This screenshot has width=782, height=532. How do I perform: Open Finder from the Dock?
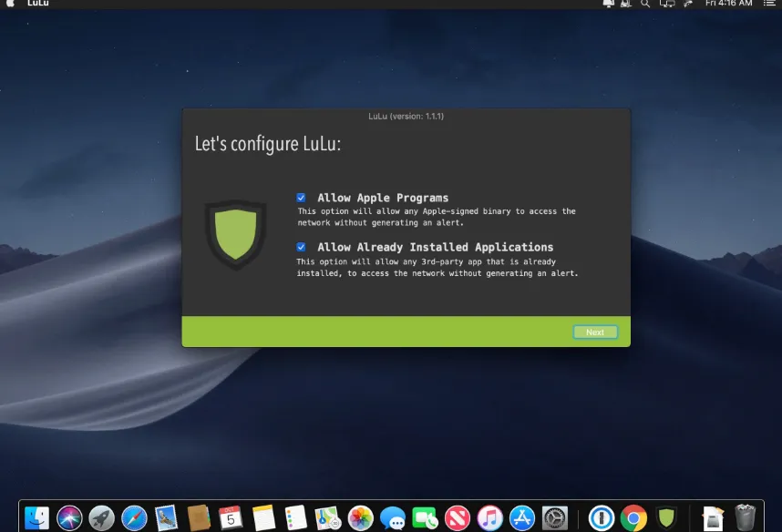36,517
